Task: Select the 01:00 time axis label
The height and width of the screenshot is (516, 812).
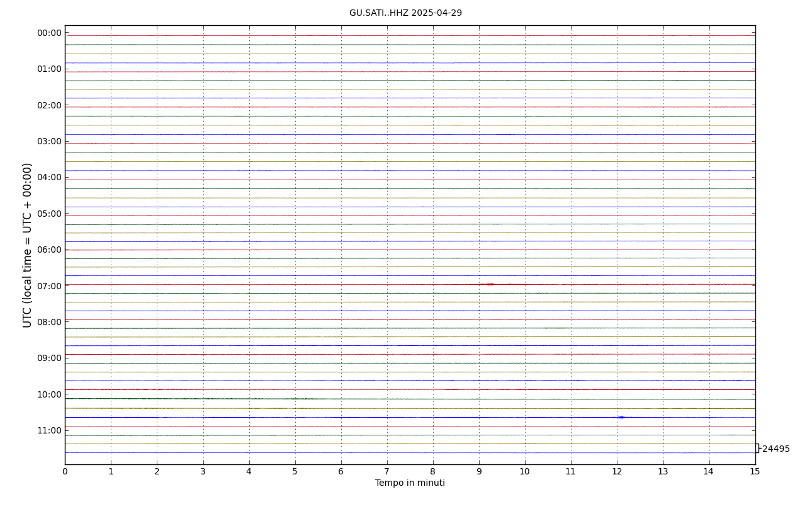Action: point(49,69)
